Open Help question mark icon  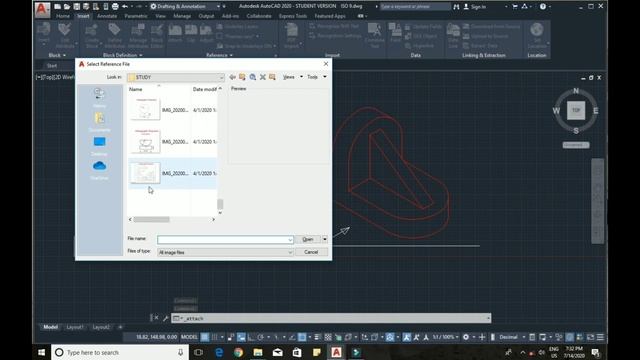tap(543, 7)
